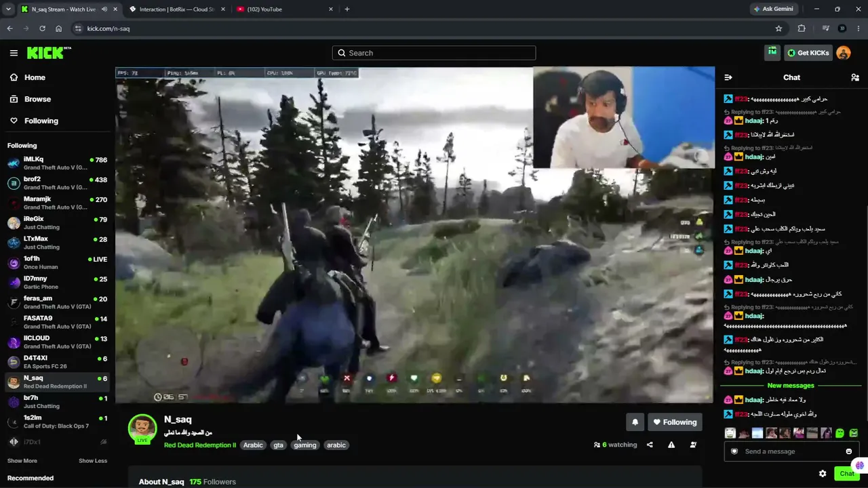
Task: Click the Red Dead Redemption II category link
Action: tap(200, 445)
